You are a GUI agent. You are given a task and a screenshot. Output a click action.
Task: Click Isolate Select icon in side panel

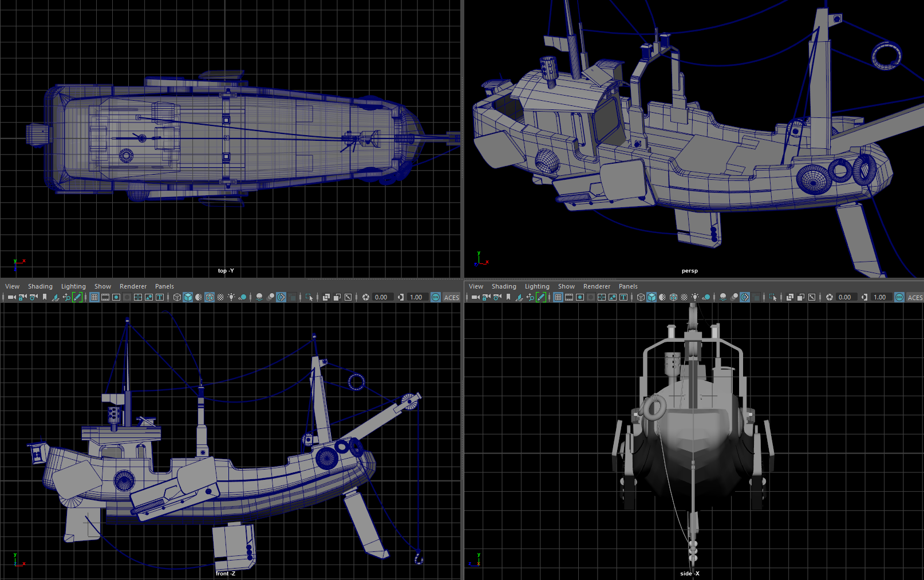[773, 297]
